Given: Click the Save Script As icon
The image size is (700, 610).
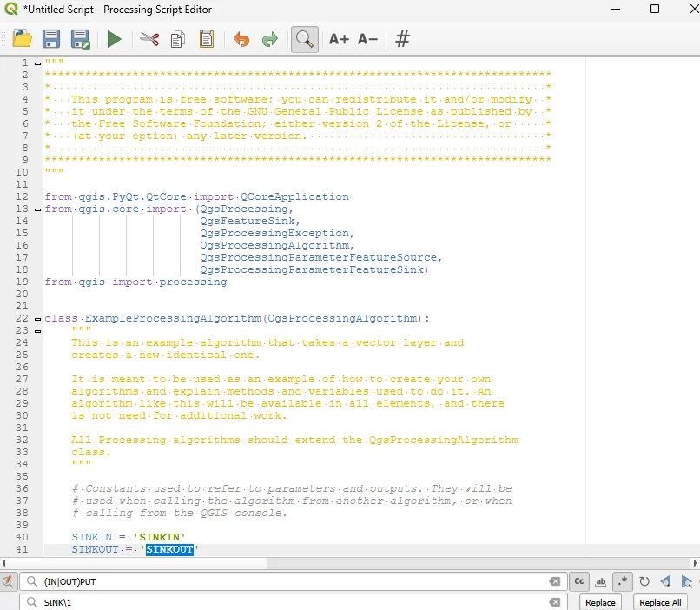Looking at the screenshot, I should click(81, 39).
